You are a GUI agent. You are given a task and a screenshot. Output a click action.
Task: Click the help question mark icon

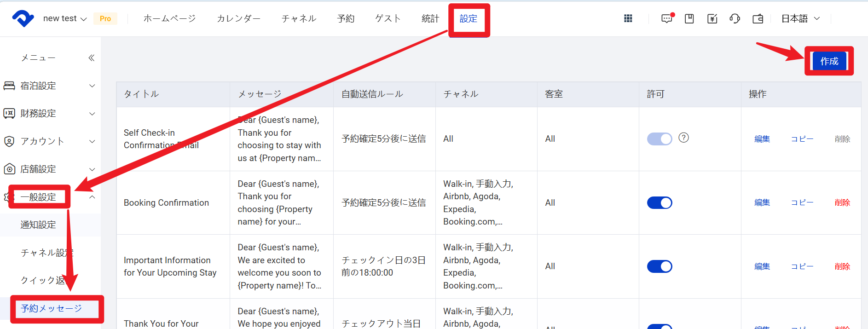tap(684, 138)
